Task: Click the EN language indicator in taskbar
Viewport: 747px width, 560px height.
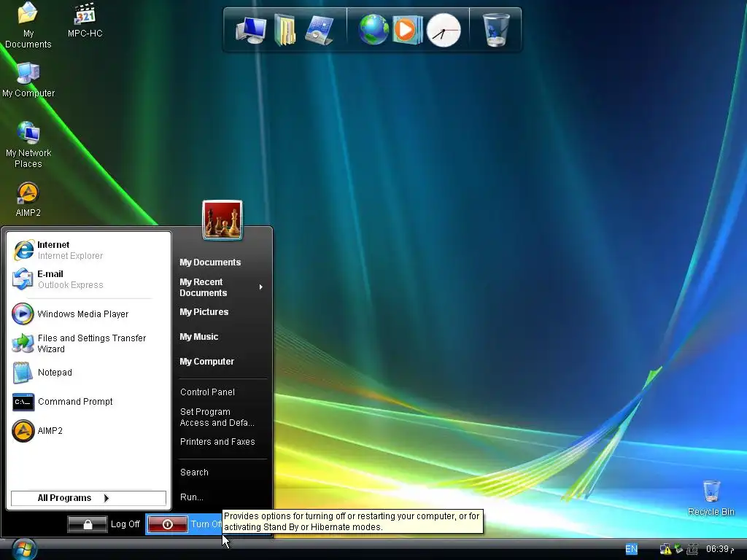Action: (631, 549)
